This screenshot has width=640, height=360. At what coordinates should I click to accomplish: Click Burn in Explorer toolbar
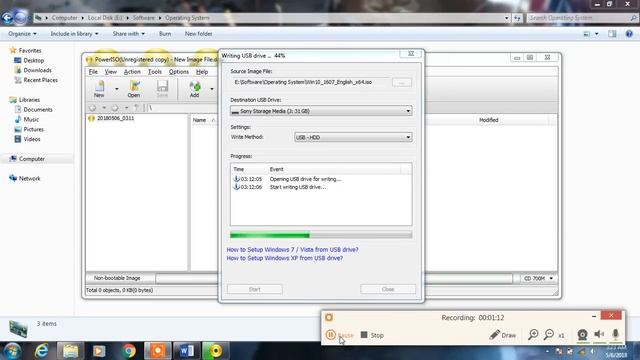tap(165, 34)
